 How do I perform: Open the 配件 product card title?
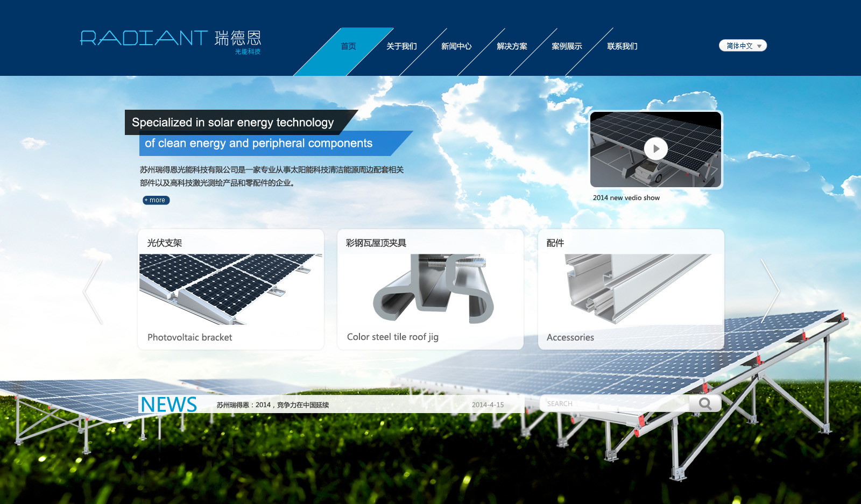tap(555, 243)
